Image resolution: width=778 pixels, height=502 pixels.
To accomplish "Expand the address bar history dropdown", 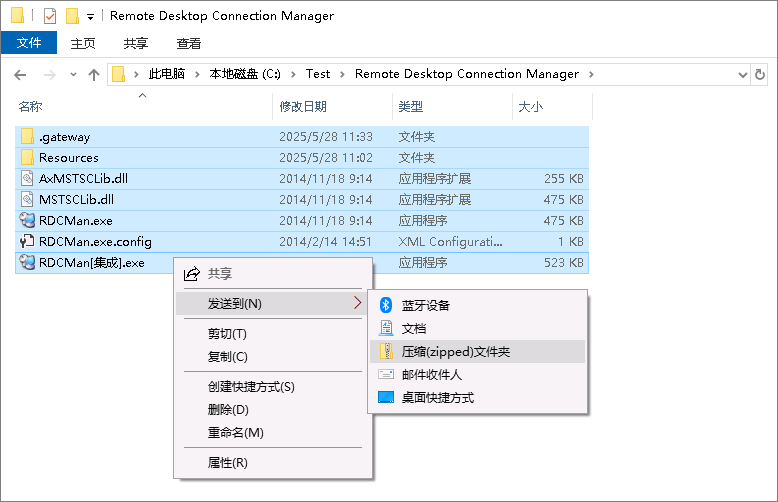I will [x=743, y=75].
